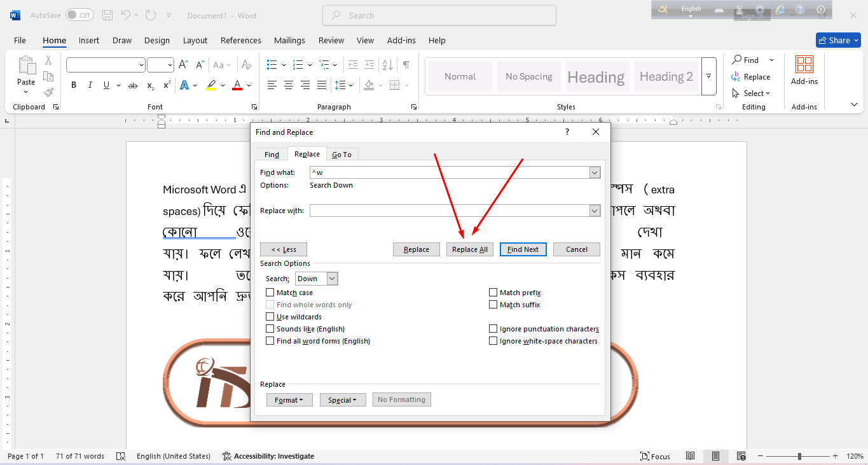The image size is (868, 465).
Task: Enable the Match case checkbox
Action: pos(270,292)
